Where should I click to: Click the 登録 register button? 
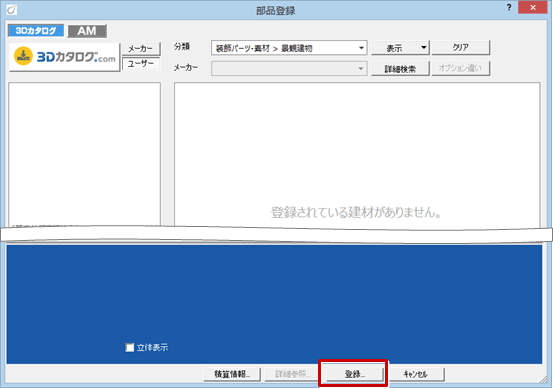(x=354, y=374)
